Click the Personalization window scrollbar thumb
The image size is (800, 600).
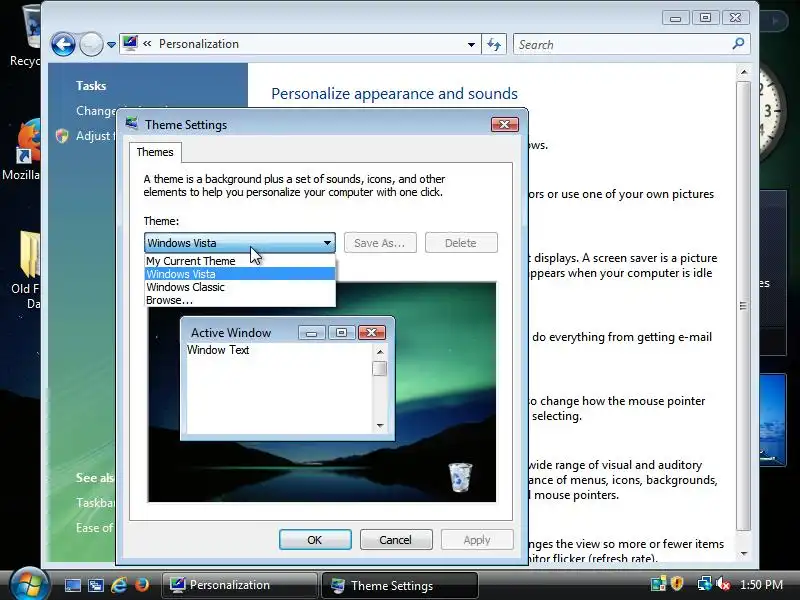tap(744, 306)
